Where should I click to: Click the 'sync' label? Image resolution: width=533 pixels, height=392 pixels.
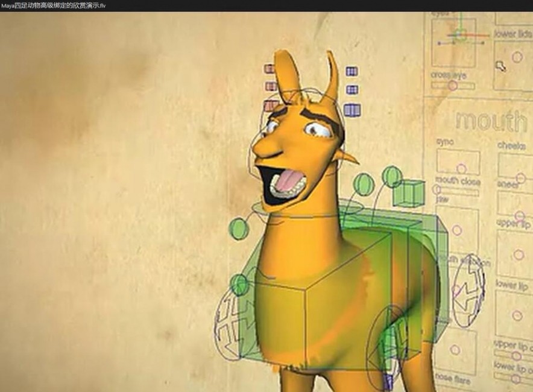coord(445,142)
